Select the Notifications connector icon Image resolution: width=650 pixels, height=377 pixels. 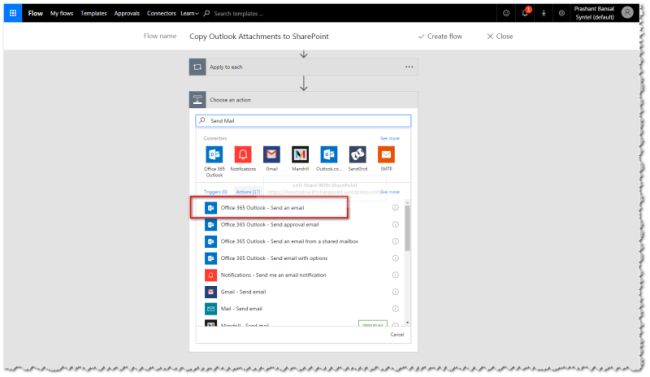click(243, 155)
